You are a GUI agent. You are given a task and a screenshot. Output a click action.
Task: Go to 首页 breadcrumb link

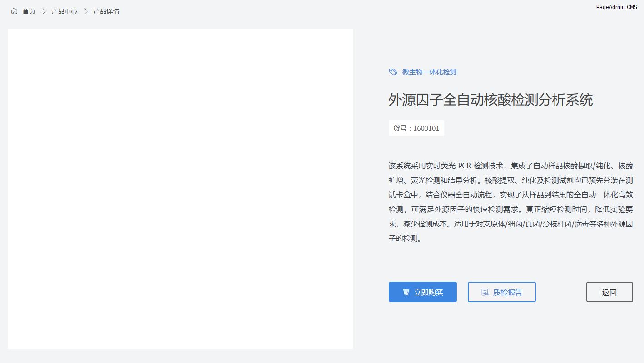point(29,11)
